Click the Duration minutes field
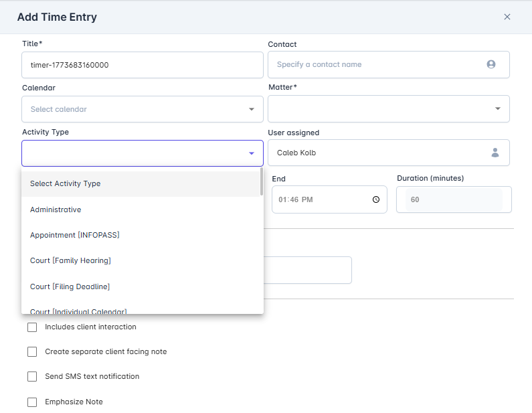Screen dimensions: 532x413 pyautogui.click(x=454, y=199)
